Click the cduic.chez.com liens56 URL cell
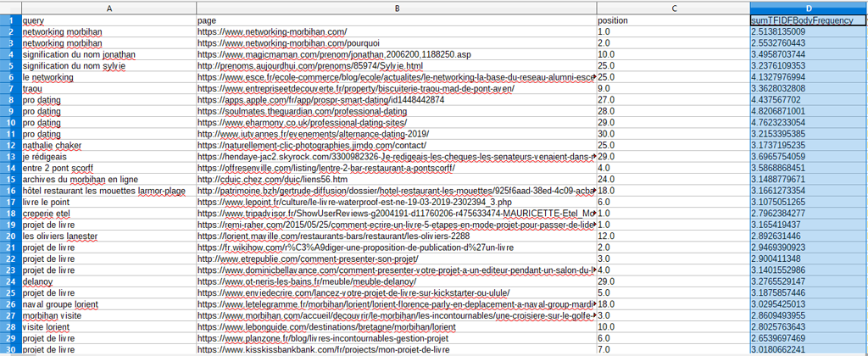 coord(397,180)
